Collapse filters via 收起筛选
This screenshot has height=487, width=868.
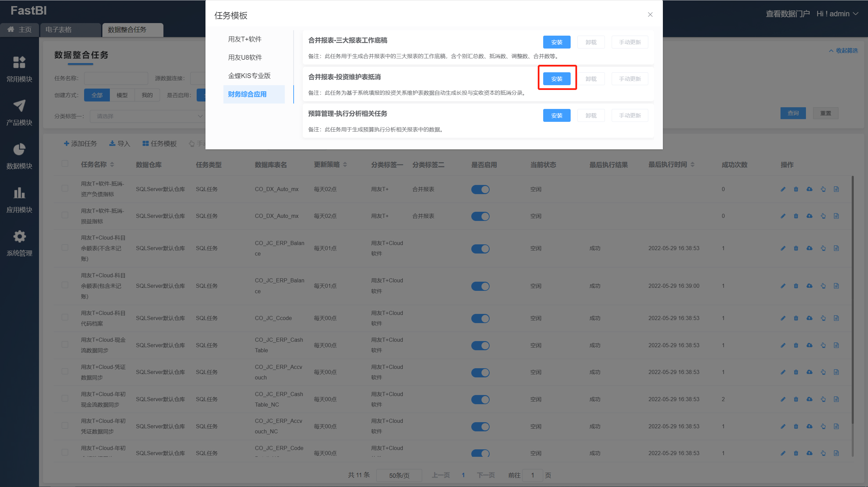[x=843, y=51]
